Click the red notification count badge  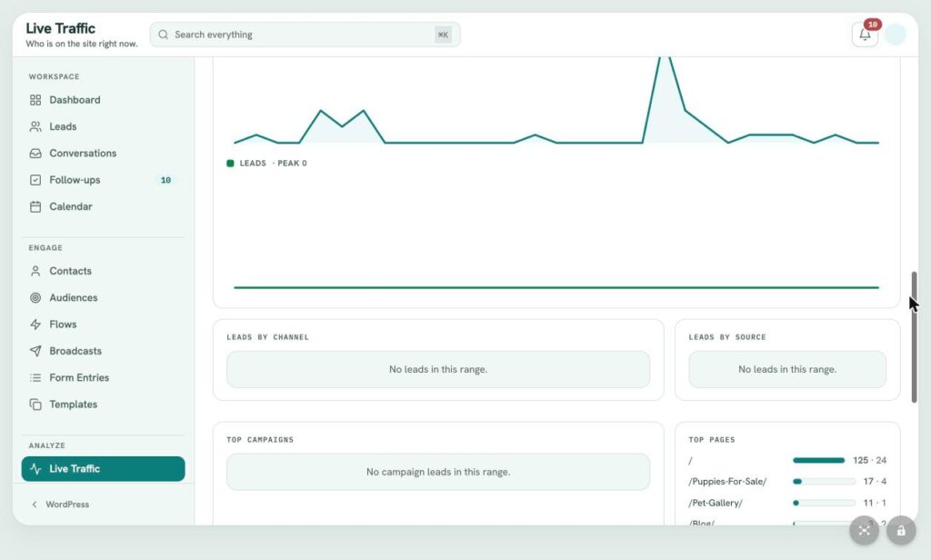(872, 25)
